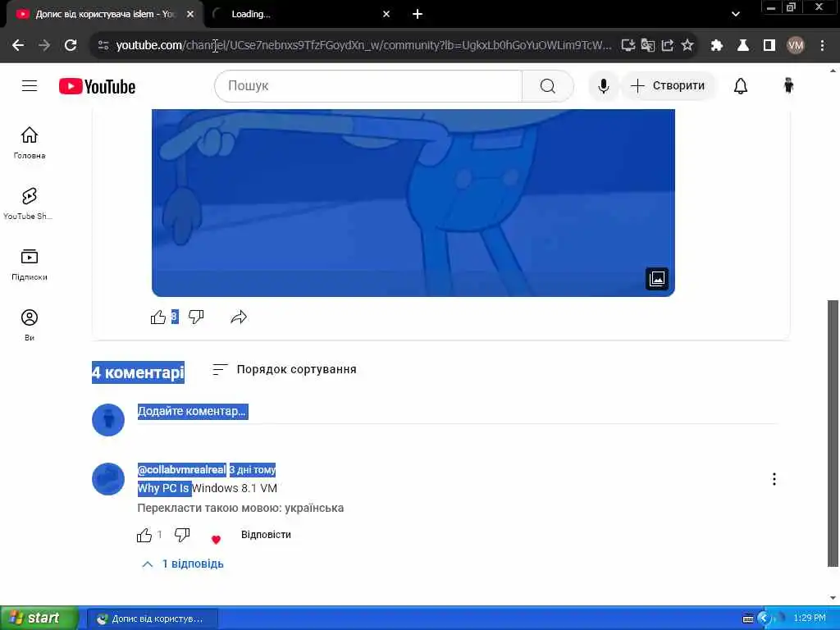
Task: Click the Допис від користув… taskbar item
Action: (x=153, y=619)
